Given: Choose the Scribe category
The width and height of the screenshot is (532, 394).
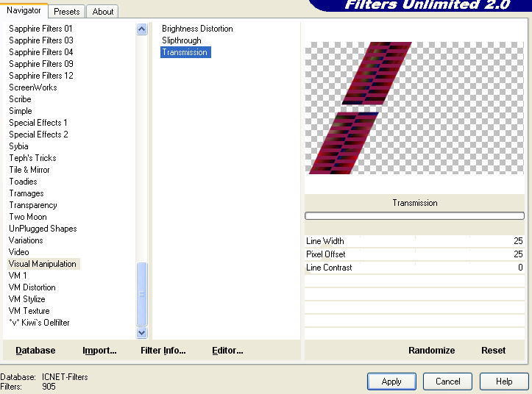Looking at the screenshot, I should click(x=20, y=99).
